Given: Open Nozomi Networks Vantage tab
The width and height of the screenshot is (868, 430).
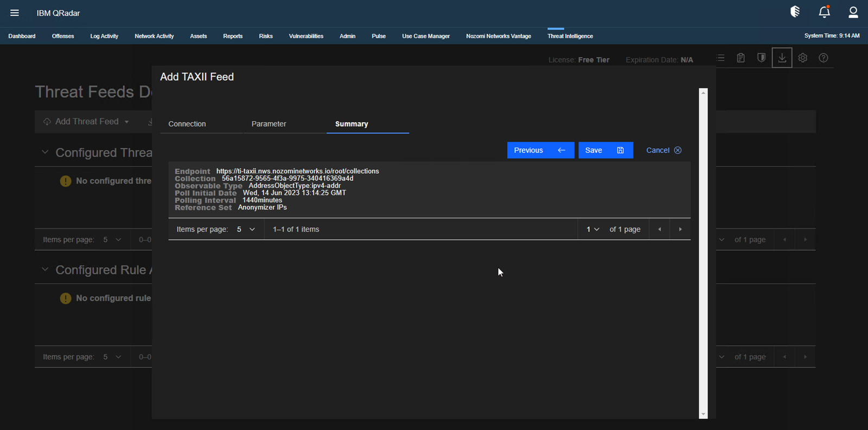Looking at the screenshot, I should tap(499, 36).
